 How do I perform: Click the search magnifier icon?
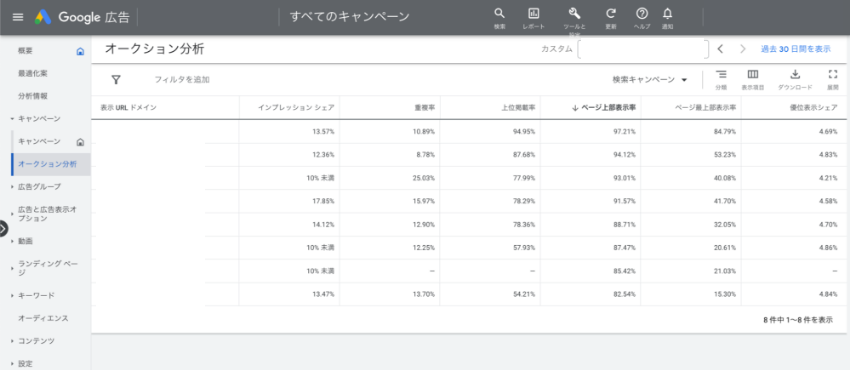click(499, 14)
